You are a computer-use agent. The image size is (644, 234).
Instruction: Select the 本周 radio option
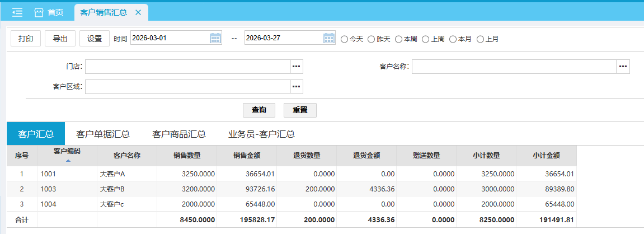tap(398, 39)
